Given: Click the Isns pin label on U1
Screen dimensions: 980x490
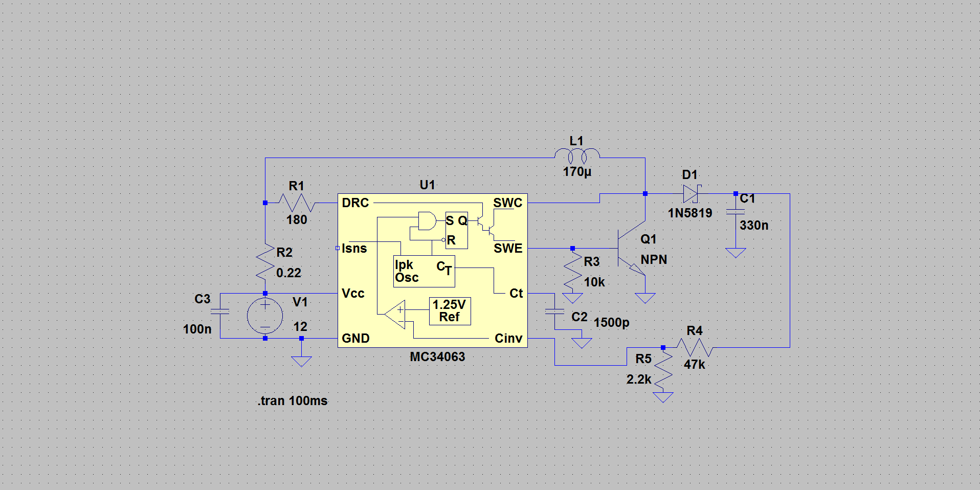Looking at the screenshot, I should (354, 249).
